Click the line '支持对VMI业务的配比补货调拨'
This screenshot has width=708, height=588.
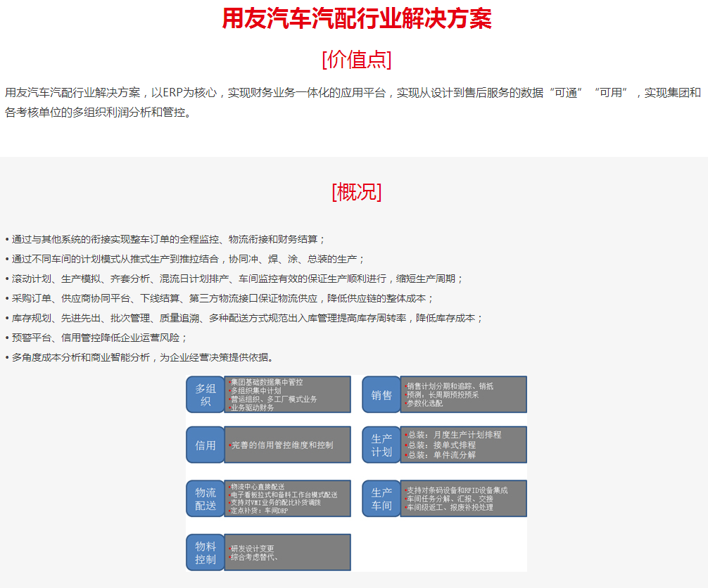pos(275,503)
